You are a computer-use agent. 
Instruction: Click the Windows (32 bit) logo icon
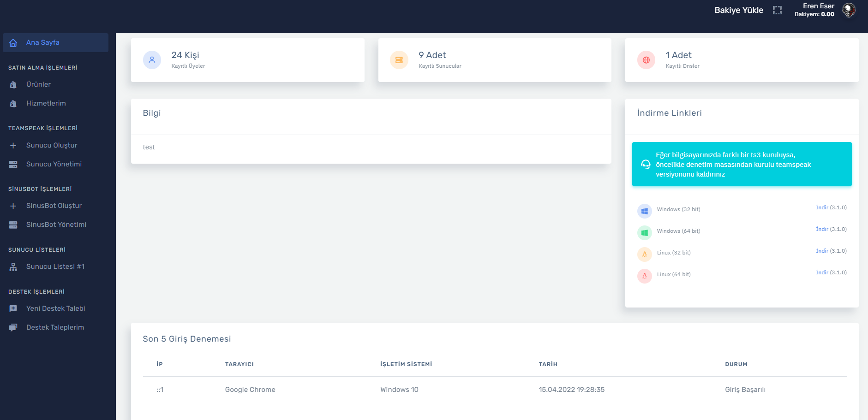(645, 211)
